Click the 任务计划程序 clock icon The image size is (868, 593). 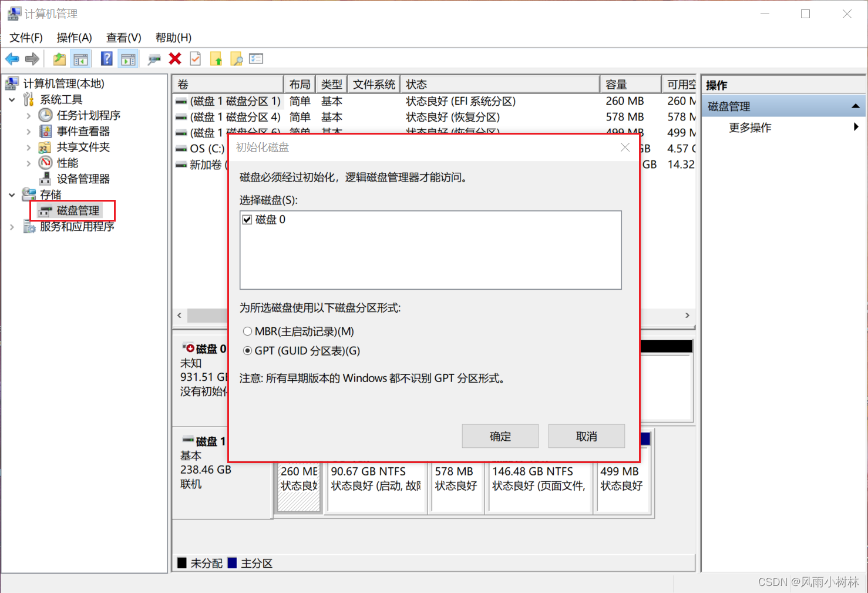pos(45,115)
